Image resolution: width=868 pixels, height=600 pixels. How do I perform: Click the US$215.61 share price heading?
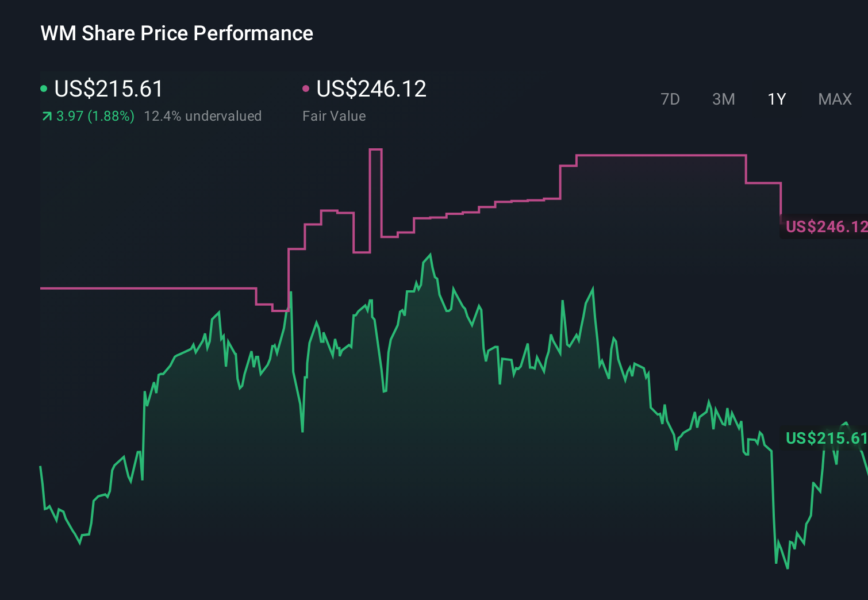click(x=107, y=89)
